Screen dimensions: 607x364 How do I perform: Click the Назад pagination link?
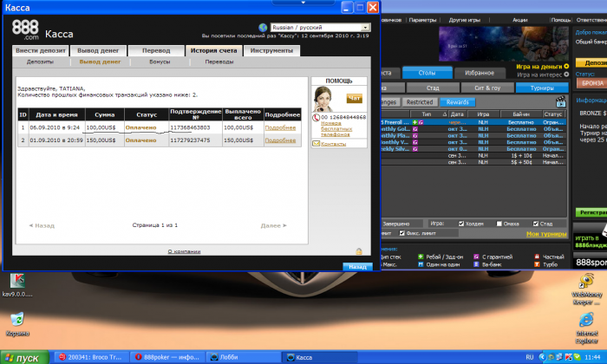point(42,225)
